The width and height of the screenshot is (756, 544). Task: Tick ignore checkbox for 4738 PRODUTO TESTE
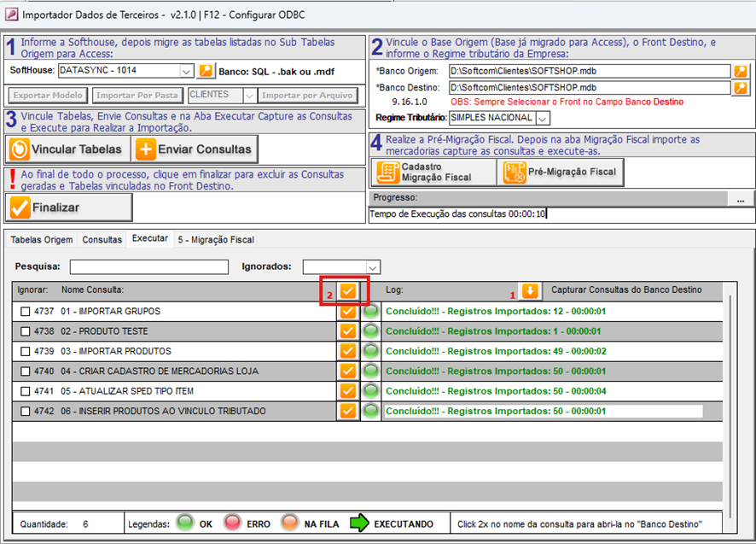click(25, 331)
